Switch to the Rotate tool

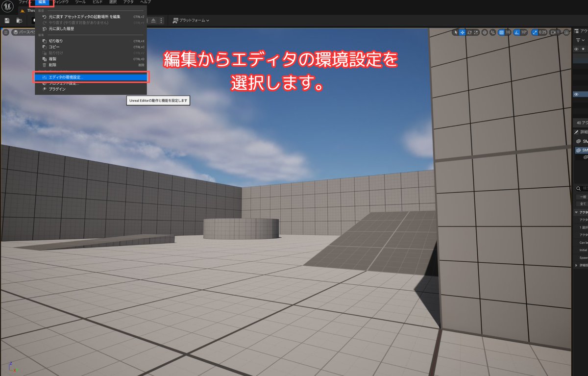(x=469, y=32)
